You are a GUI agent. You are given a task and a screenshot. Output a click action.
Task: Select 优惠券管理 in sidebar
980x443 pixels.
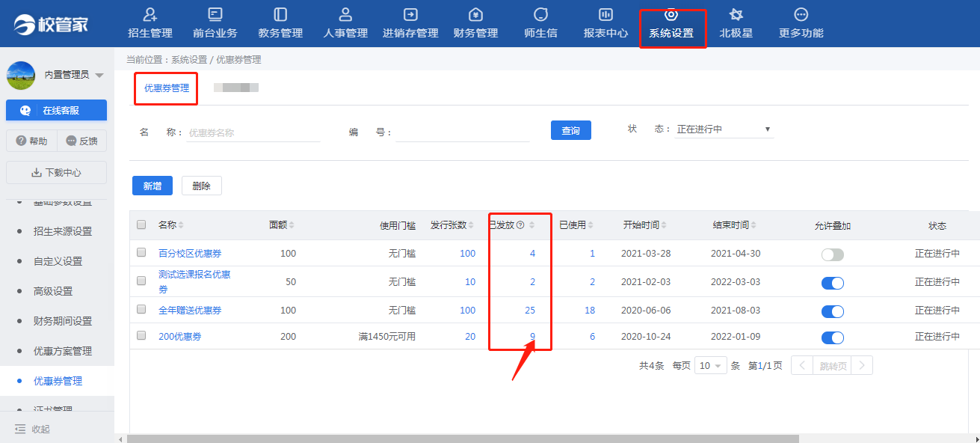tap(58, 381)
